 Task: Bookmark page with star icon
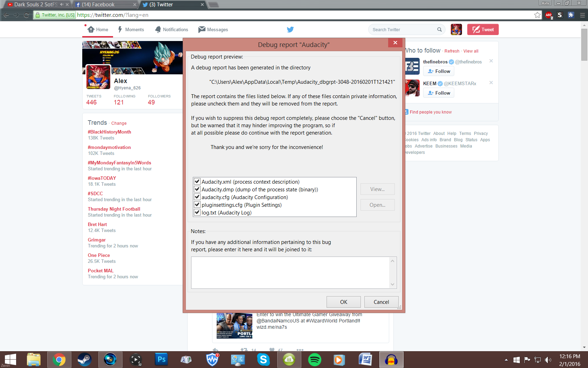[537, 15]
